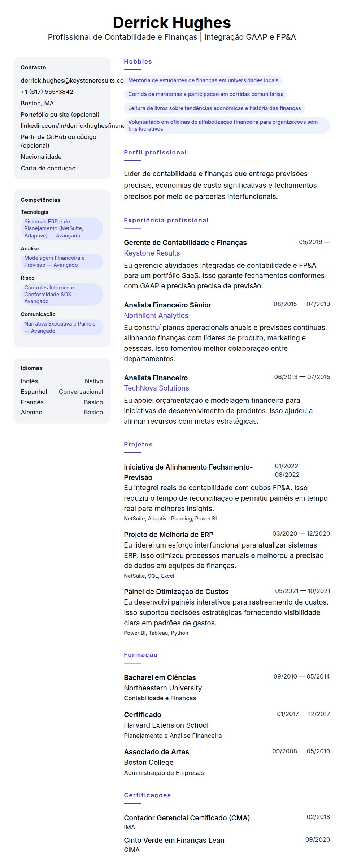Click 'Cinto Verde em Finanças Lean' certification
Screen dimensions: 344x868
pos(174,840)
